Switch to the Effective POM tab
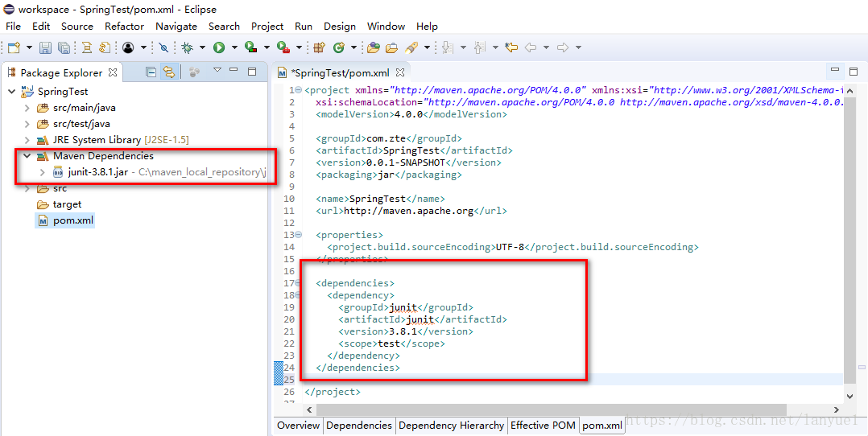868x436 pixels. pyautogui.click(x=544, y=426)
